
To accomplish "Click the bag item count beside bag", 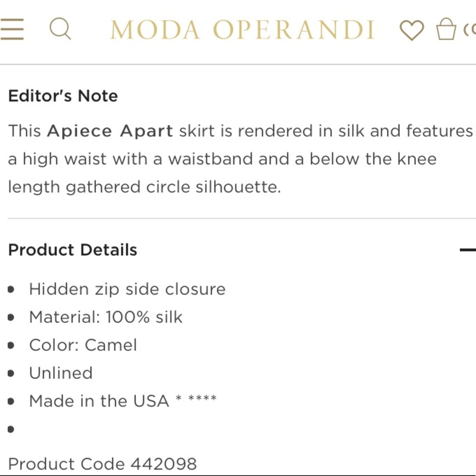I will coord(469,30).
